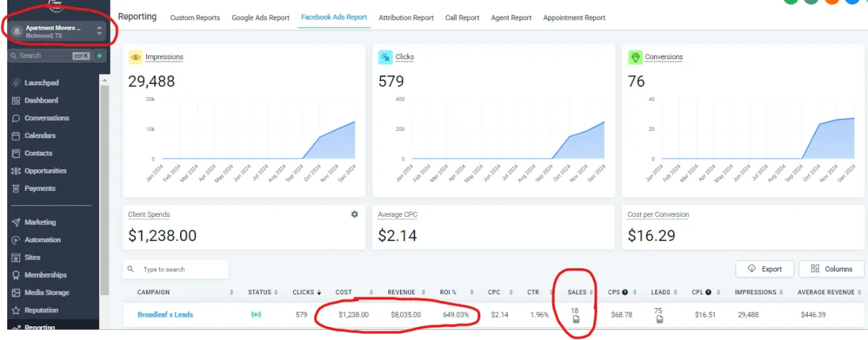Open Launchpad via its sidebar icon
868x340 pixels.
[16, 83]
